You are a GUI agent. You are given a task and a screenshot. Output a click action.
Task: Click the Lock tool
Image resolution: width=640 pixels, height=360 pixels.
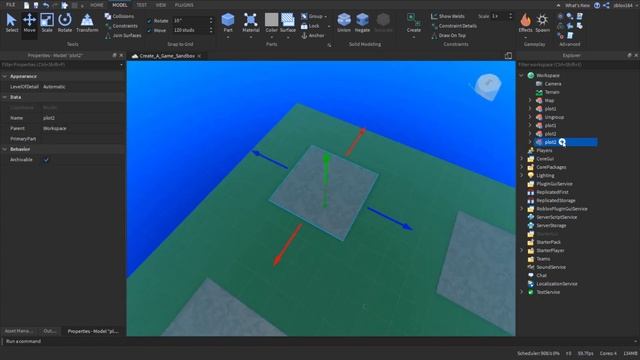310,26
